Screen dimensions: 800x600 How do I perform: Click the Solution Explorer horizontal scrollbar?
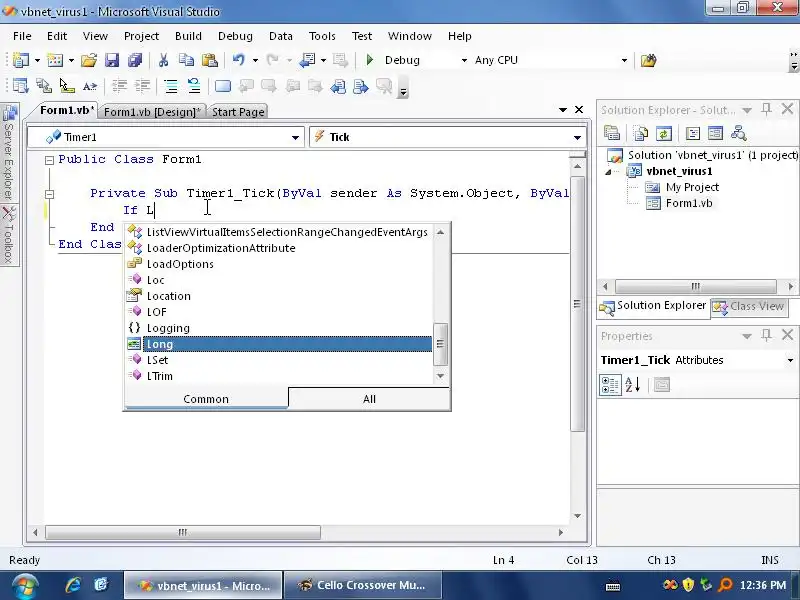[x=696, y=286]
